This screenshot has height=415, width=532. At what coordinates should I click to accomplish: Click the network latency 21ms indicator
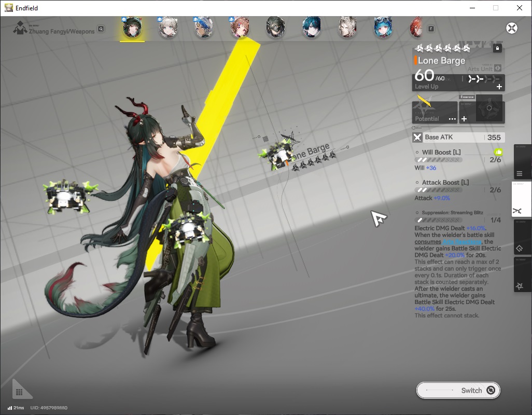click(16, 408)
